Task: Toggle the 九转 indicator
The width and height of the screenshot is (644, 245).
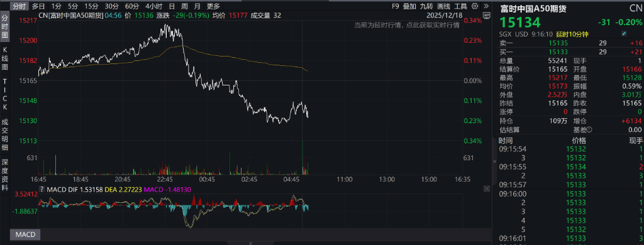Action: 427,6
